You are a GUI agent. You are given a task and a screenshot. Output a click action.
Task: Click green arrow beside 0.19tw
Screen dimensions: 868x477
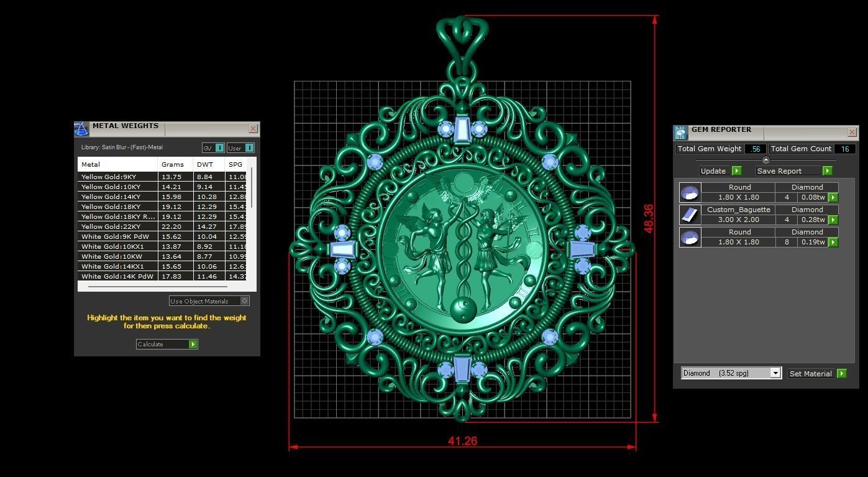833,242
